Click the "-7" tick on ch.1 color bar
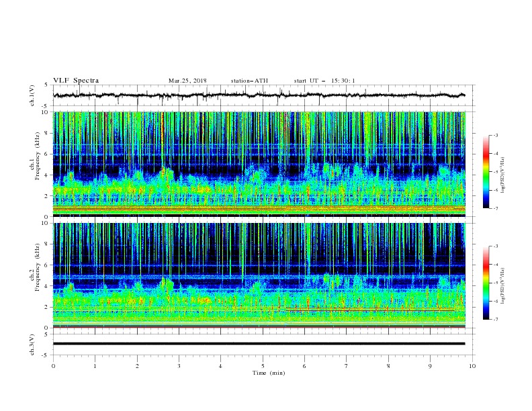 point(496,209)
